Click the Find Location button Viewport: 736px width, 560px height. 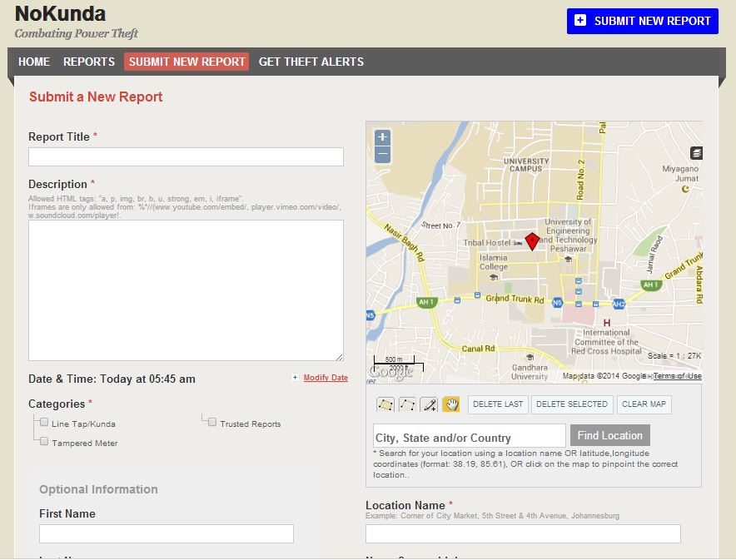(609, 436)
